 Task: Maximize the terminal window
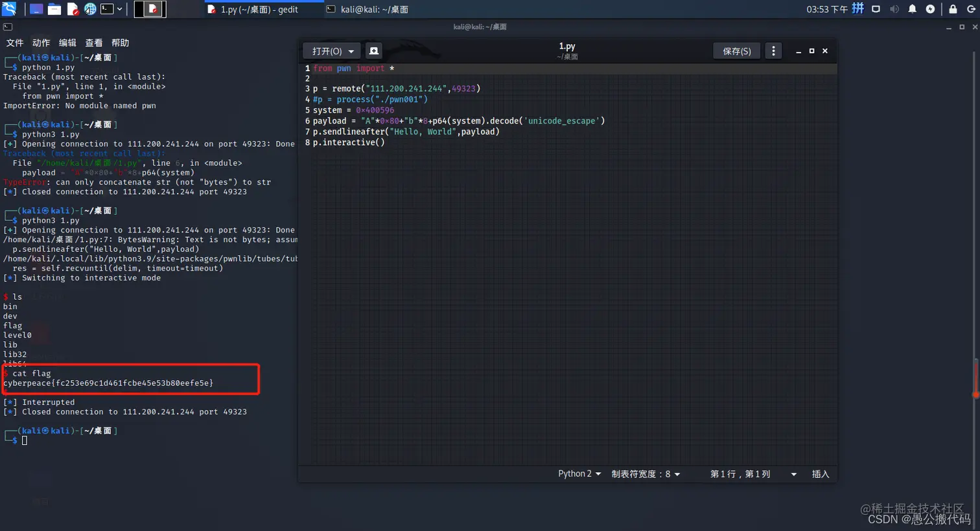(962, 27)
